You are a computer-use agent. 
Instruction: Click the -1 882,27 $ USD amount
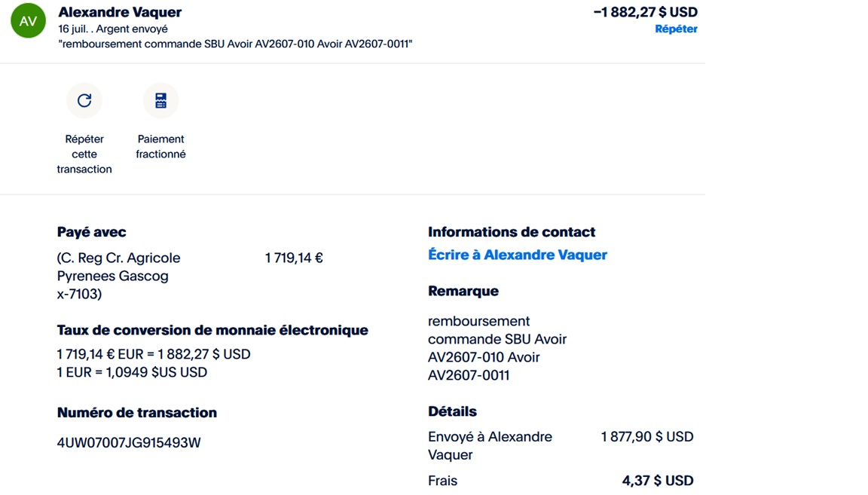(x=646, y=11)
